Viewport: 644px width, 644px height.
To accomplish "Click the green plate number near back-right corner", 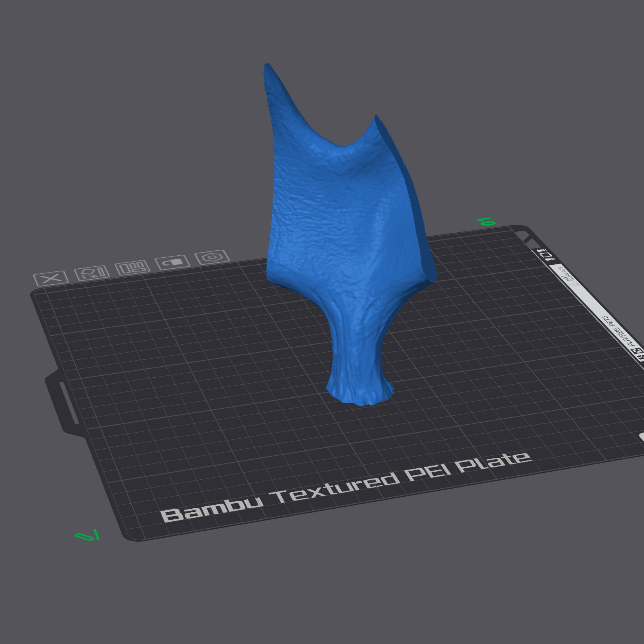I will 486,222.
